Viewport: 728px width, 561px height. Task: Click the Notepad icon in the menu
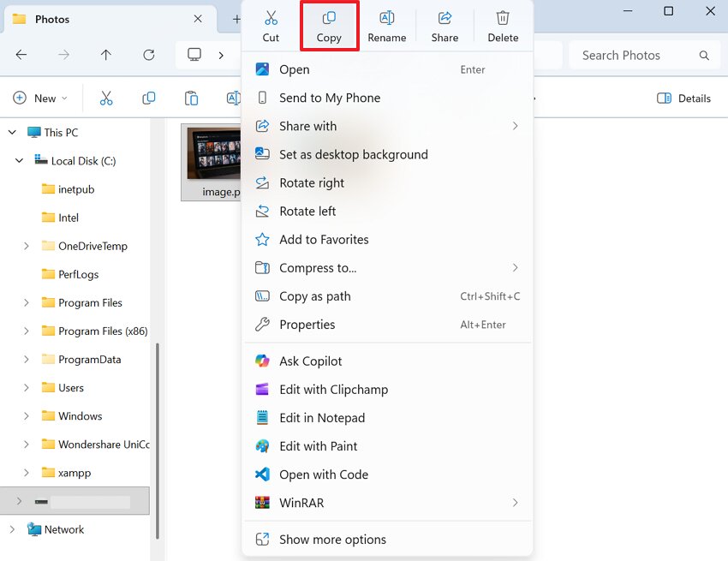tap(262, 417)
